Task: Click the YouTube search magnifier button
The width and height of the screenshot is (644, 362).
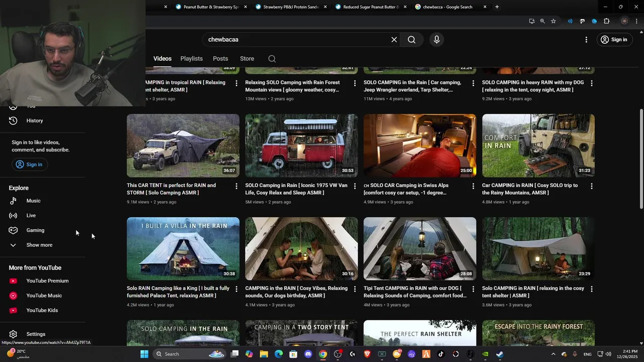Action: [x=412, y=40]
